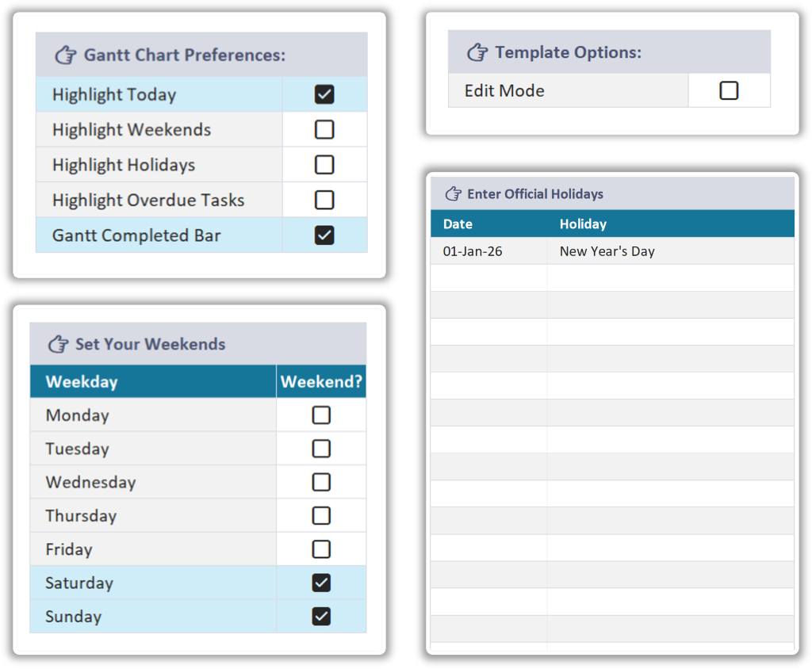Uncheck Saturday as a weekend
The width and height of the screenshot is (812, 669).
[x=321, y=583]
